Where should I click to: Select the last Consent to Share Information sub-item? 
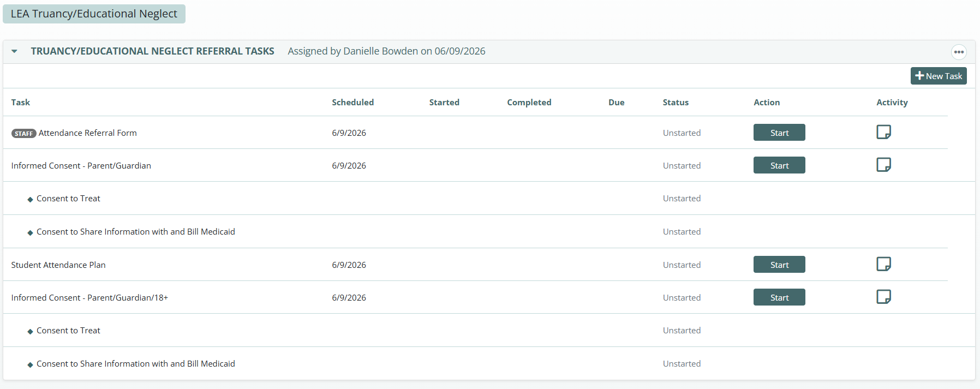tap(136, 364)
